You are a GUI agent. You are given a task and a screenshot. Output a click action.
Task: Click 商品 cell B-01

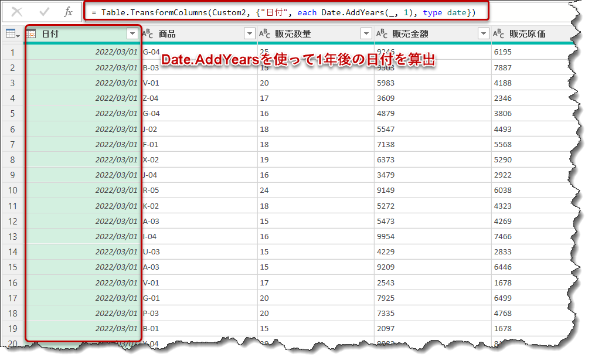pos(199,329)
